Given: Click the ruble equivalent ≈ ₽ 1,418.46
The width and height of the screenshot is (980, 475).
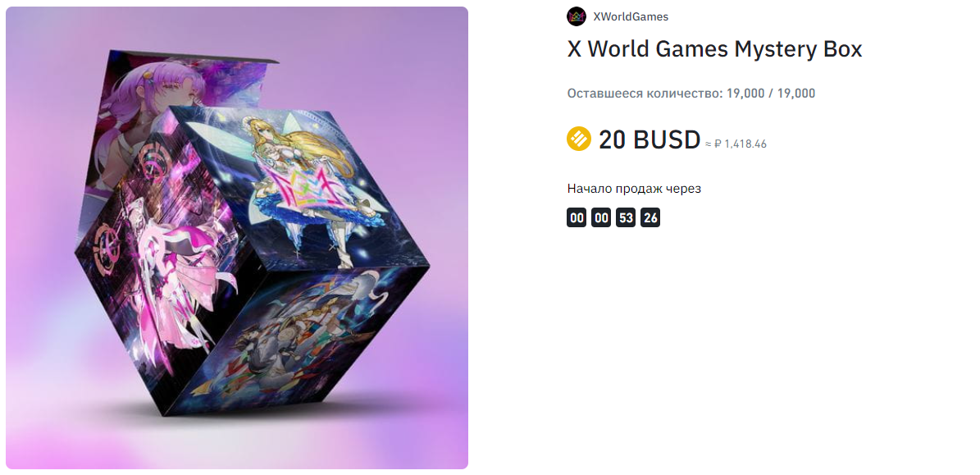Looking at the screenshot, I should click(x=736, y=144).
